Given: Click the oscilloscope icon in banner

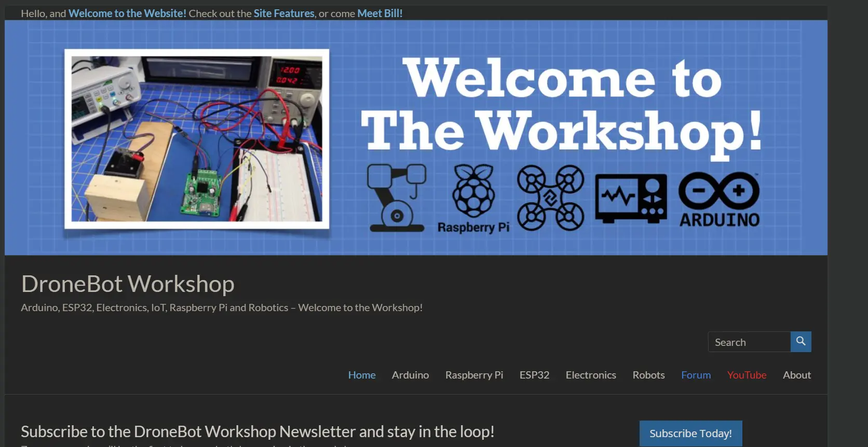Looking at the screenshot, I should tap(631, 199).
